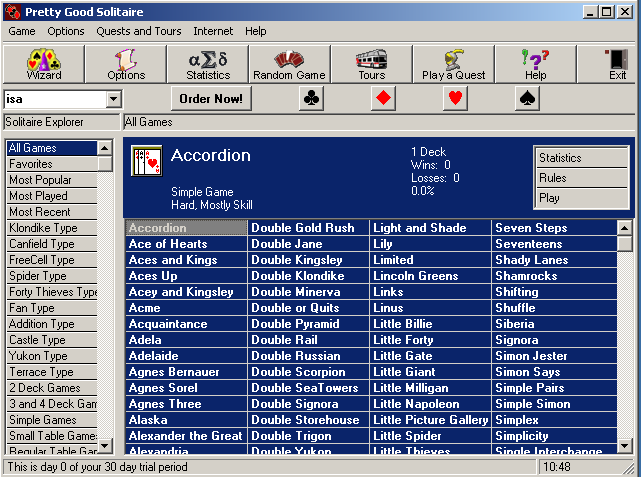Select the Siberia game
This screenshot has height=477, width=641.
click(554, 324)
